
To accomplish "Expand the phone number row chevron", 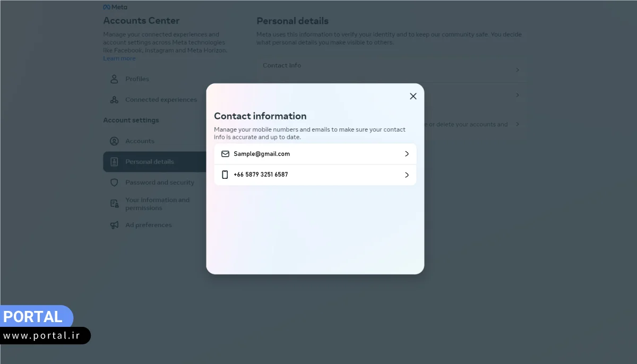I will click(x=407, y=175).
